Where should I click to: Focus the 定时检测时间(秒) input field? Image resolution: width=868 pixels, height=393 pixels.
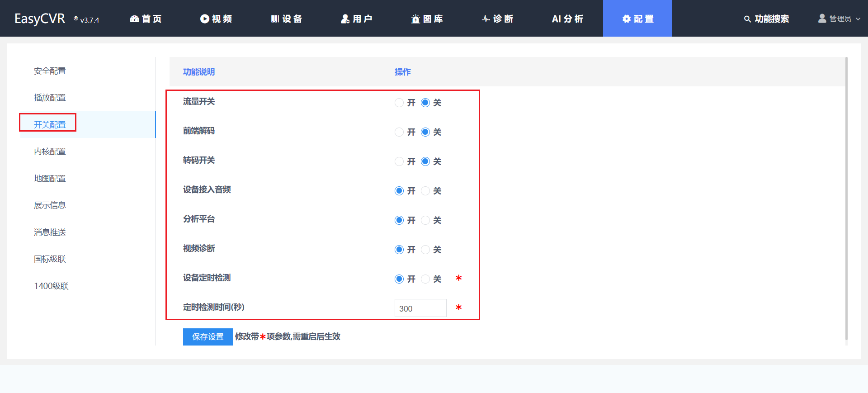(x=420, y=308)
